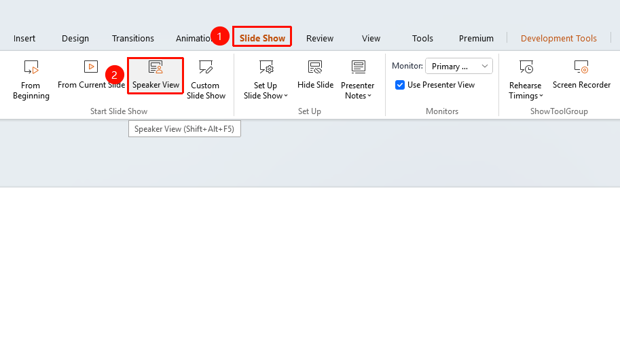The image size is (620, 364).
Task: Go to the Review tab
Action: pyautogui.click(x=320, y=38)
